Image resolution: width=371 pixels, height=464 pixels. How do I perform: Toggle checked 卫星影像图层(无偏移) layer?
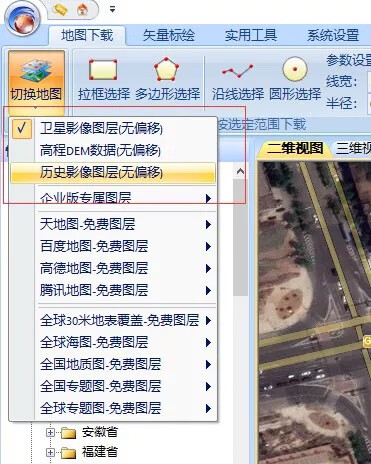coord(113,128)
